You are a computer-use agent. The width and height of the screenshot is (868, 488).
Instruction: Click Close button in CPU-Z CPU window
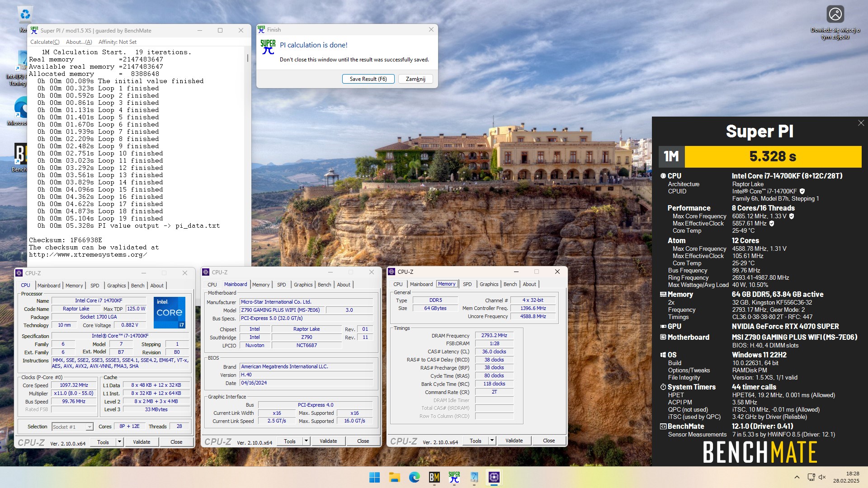(x=176, y=442)
